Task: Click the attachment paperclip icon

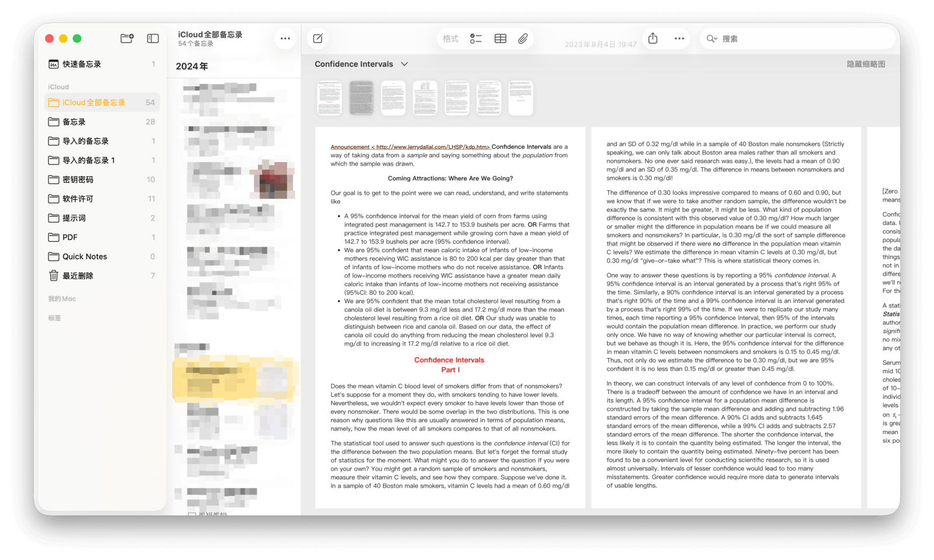Action: tap(523, 38)
